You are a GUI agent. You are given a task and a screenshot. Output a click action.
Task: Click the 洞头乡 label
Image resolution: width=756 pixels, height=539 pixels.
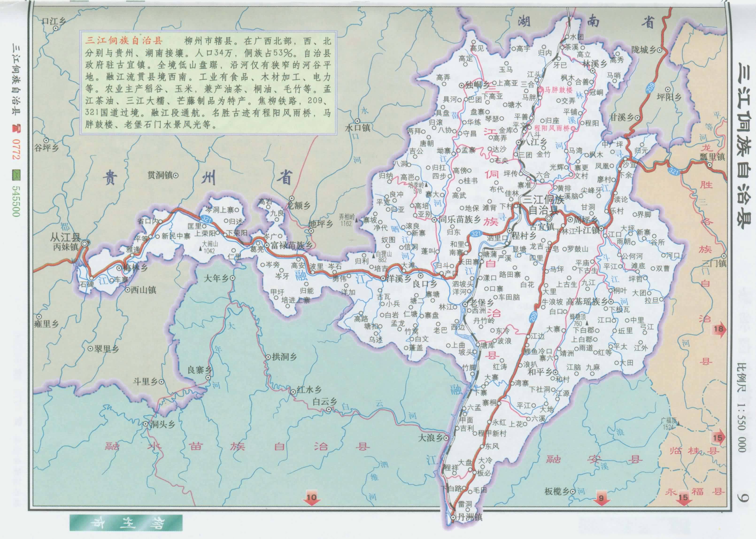162,424
